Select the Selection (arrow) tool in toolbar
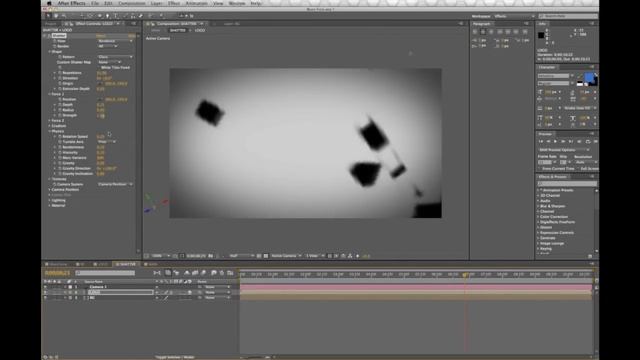640x360 pixels. pos(48,16)
